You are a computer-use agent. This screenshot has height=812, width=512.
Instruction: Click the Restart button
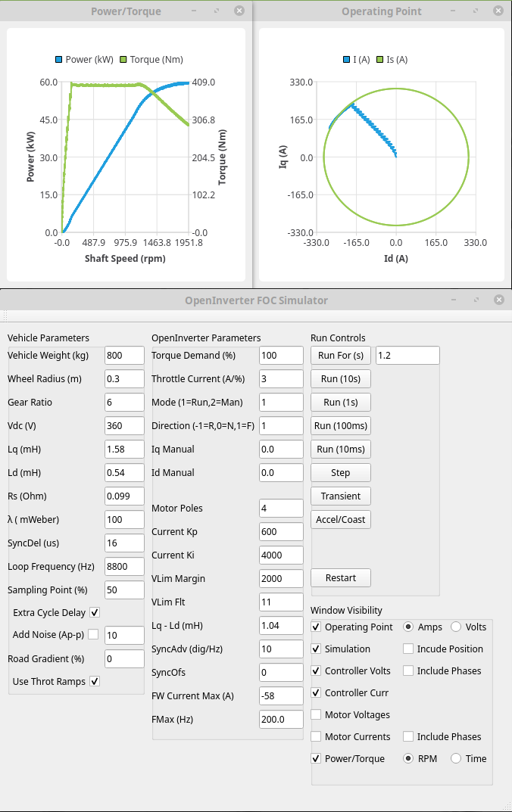pos(341,578)
